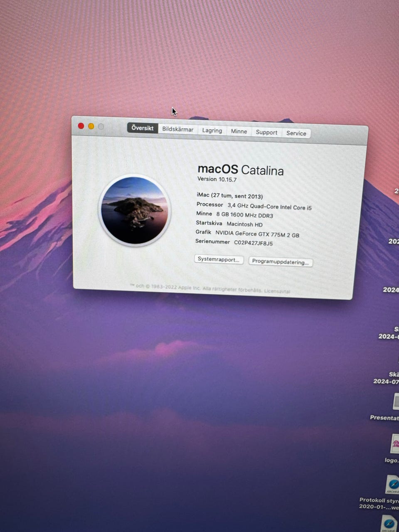Select the logo file icon on desktop

coord(394,444)
